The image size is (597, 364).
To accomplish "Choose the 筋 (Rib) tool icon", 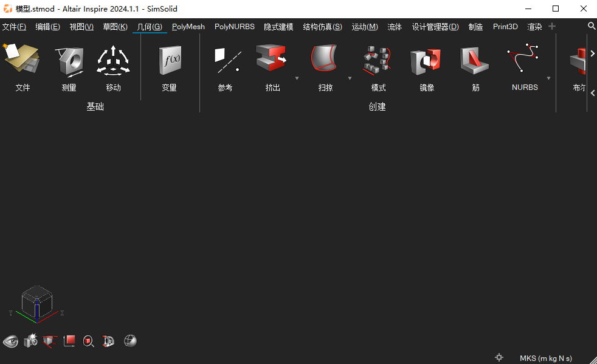I will point(475,60).
